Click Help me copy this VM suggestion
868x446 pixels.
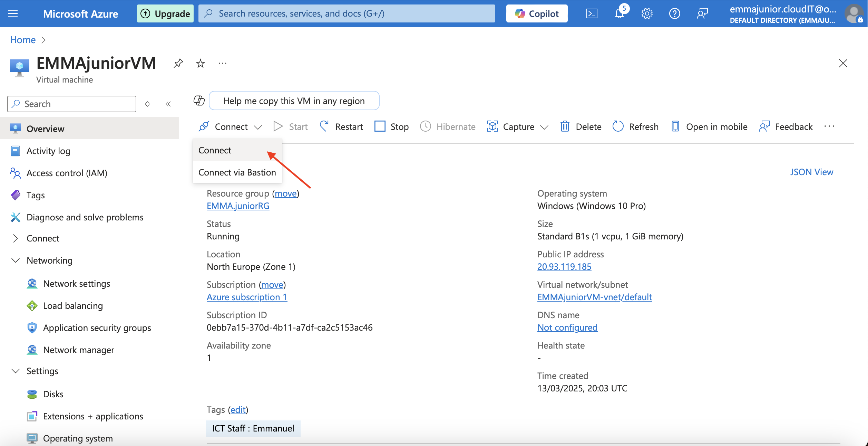click(294, 101)
